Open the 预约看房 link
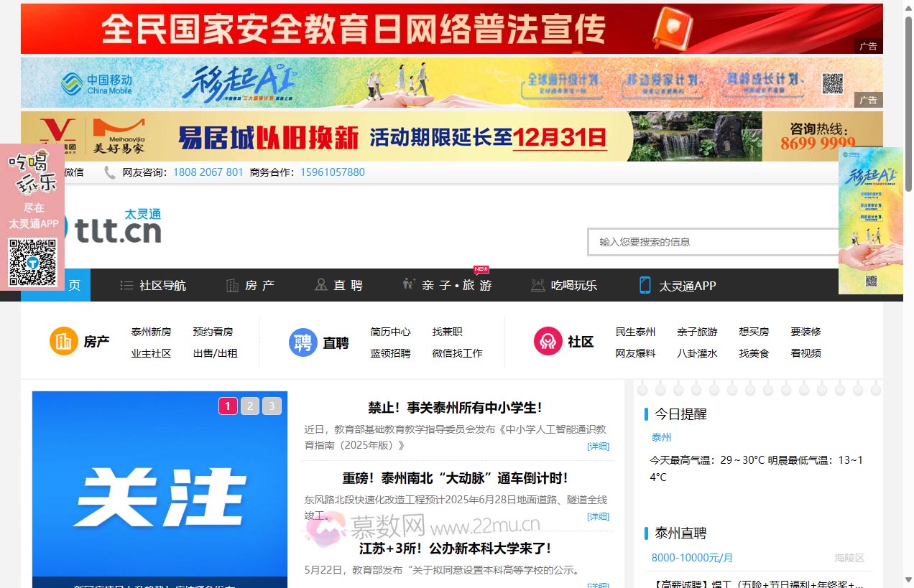The width and height of the screenshot is (914, 588). point(215,332)
